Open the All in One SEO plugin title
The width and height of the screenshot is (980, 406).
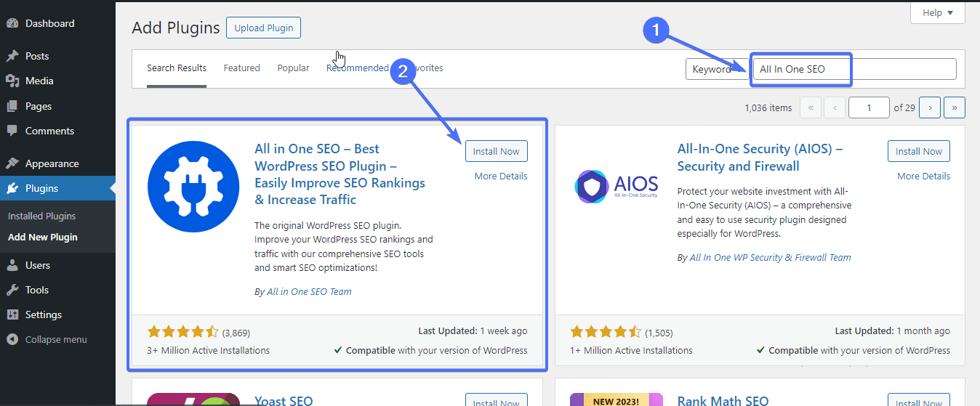(340, 174)
